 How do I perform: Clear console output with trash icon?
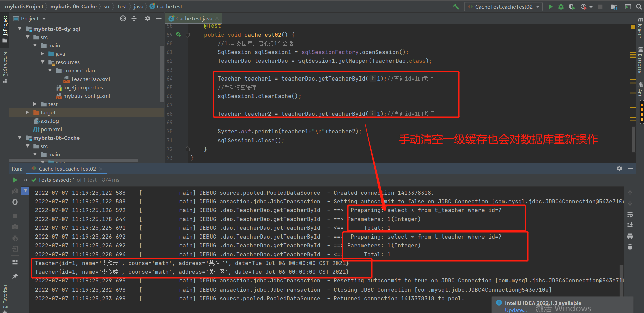(630, 247)
